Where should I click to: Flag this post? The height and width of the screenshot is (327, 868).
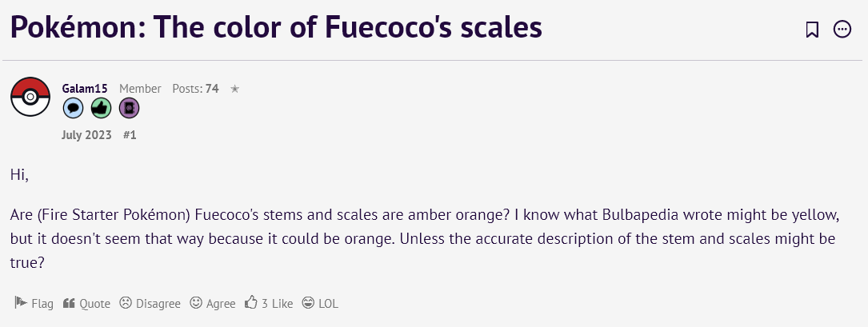click(34, 303)
